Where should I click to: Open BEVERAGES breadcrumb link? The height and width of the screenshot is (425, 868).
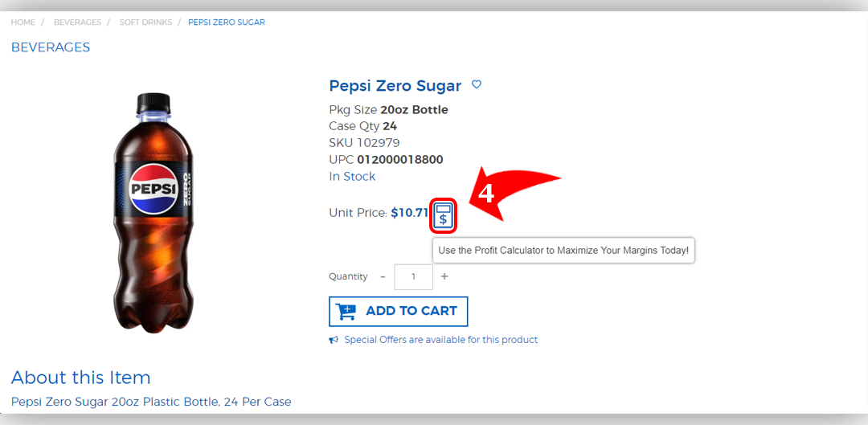click(77, 22)
